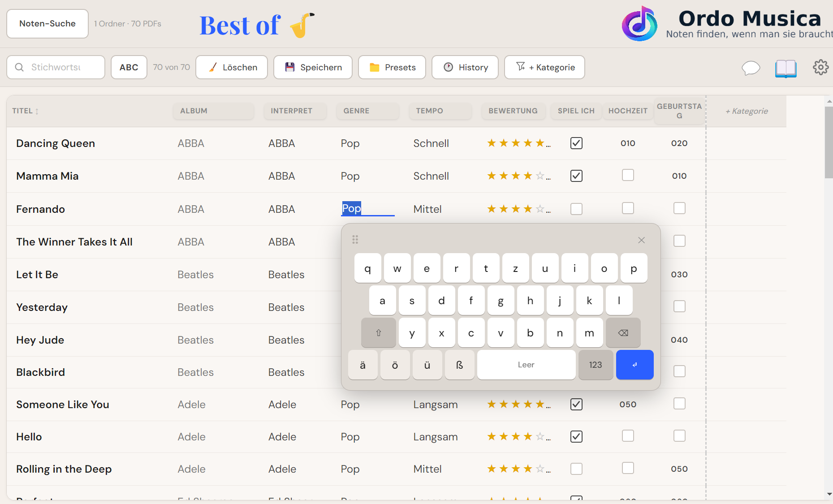Close the on-screen keyboard
Viewport: 833px width, 504px height.
tap(642, 240)
